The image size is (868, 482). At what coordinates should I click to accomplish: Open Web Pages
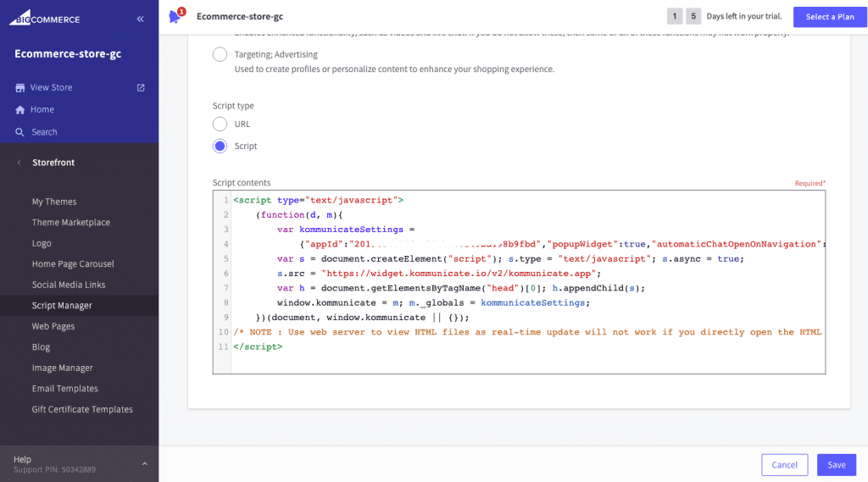(x=53, y=326)
